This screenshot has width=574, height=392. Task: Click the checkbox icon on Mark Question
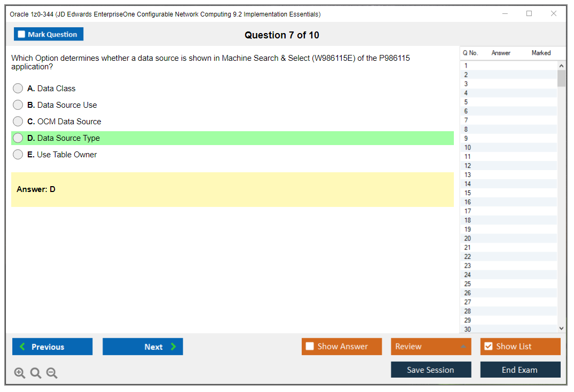coord(21,34)
